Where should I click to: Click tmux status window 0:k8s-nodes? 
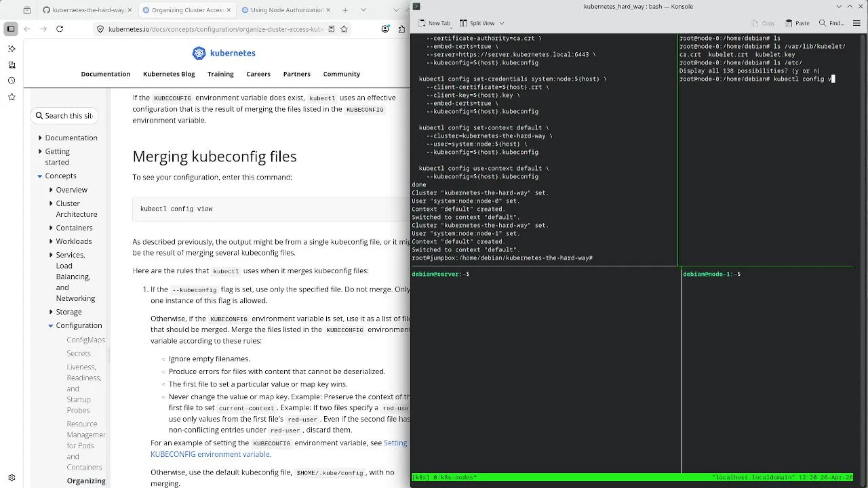(454, 477)
